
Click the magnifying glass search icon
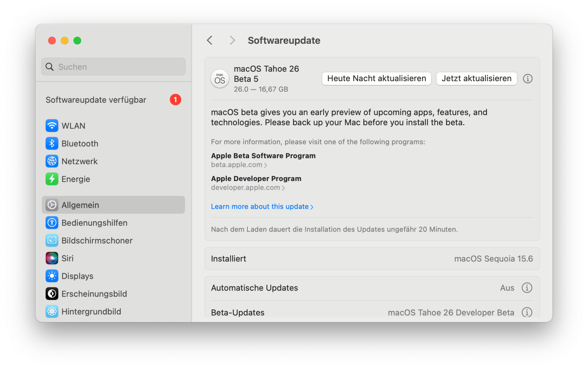click(x=50, y=67)
